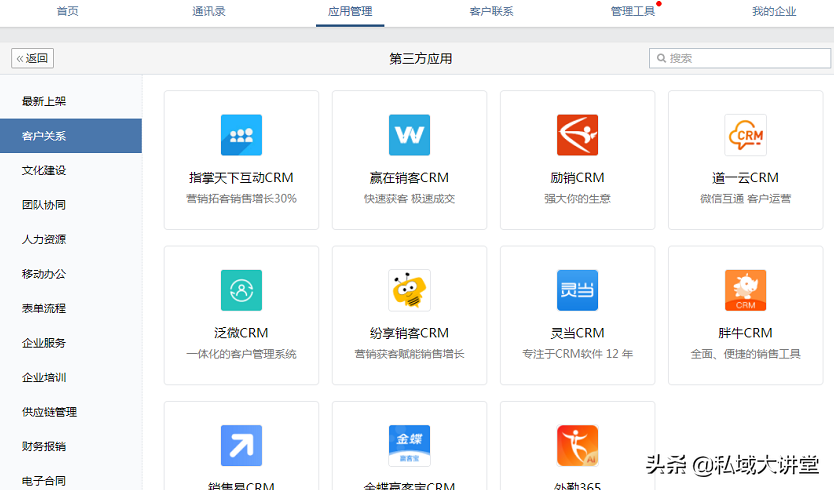Image resolution: width=834 pixels, height=490 pixels.
Task: Open the 纷享销客CRM bee icon
Action: [x=409, y=290]
